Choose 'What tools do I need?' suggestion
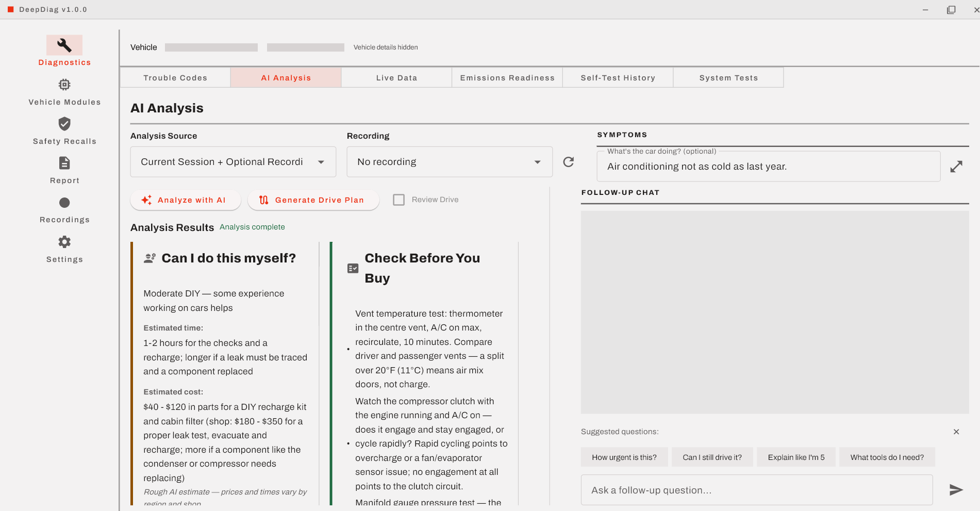The height and width of the screenshot is (511, 980). click(887, 457)
